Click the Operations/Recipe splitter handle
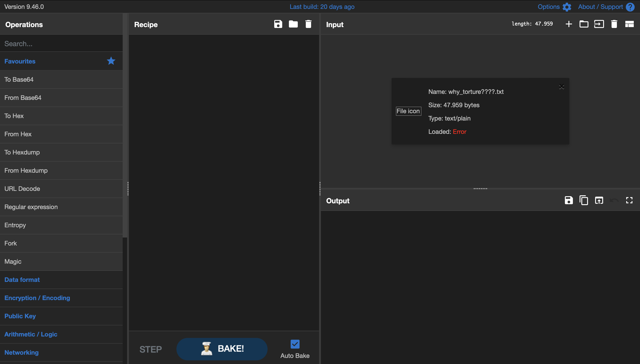 128,188
